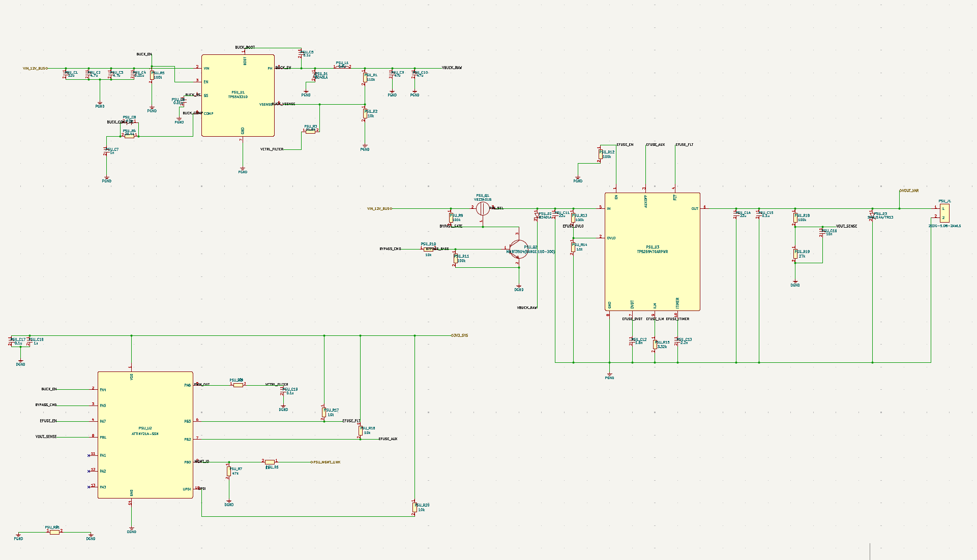Click the no-connect mark on pin PA3
The width and height of the screenshot is (977, 560).
pos(88,487)
